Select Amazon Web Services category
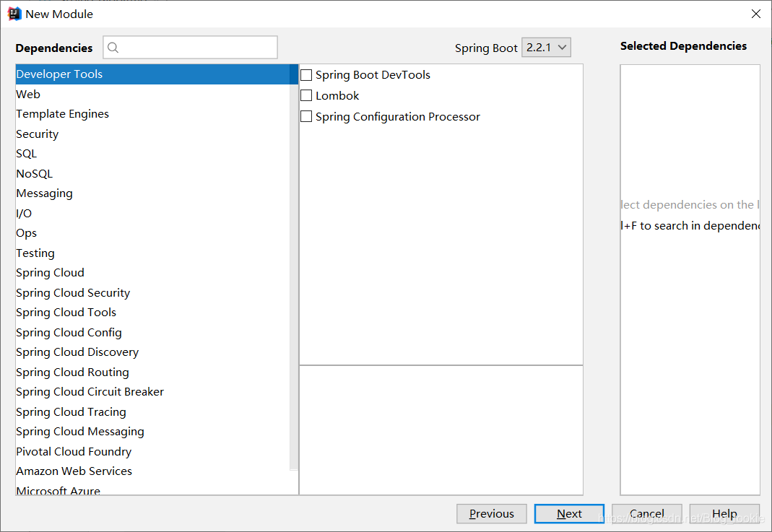772x532 pixels. [x=153, y=471]
